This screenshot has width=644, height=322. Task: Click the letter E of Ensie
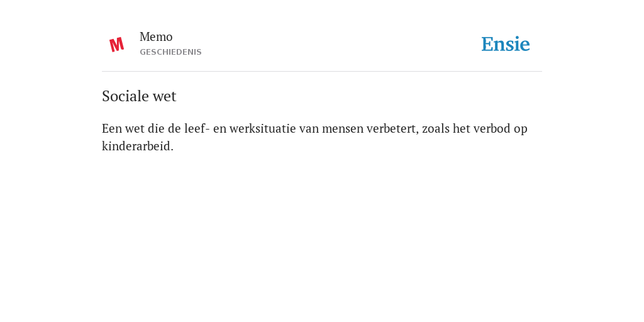pos(487,44)
